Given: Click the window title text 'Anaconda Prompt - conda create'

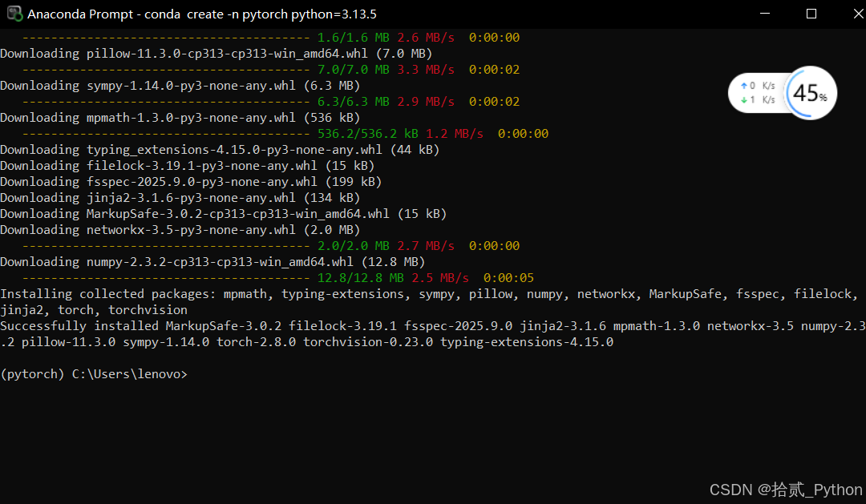Looking at the screenshot, I should click(202, 14).
